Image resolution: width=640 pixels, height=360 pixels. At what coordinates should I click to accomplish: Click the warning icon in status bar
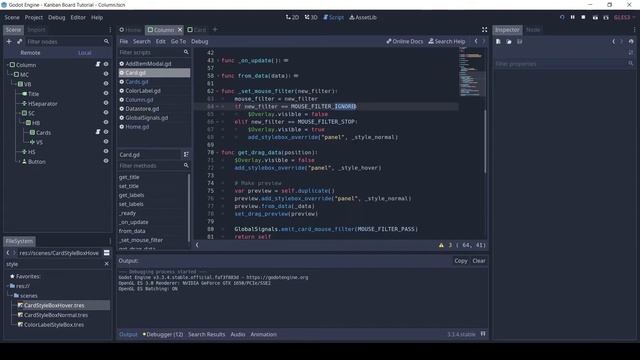click(441, 245)
